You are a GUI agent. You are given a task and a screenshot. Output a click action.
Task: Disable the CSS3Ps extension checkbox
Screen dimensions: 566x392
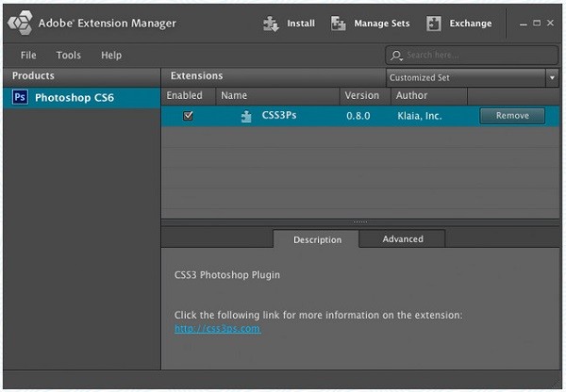189,116
